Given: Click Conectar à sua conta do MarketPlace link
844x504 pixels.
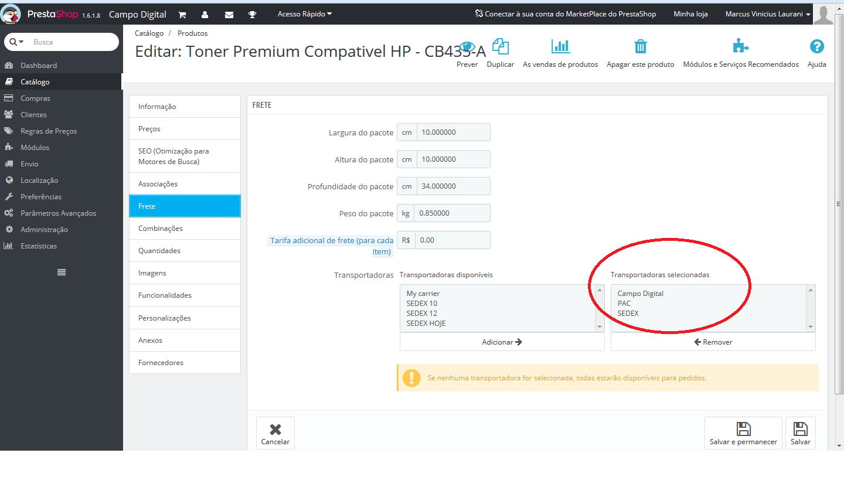Looking at the screenshot, I should [566, 14].
